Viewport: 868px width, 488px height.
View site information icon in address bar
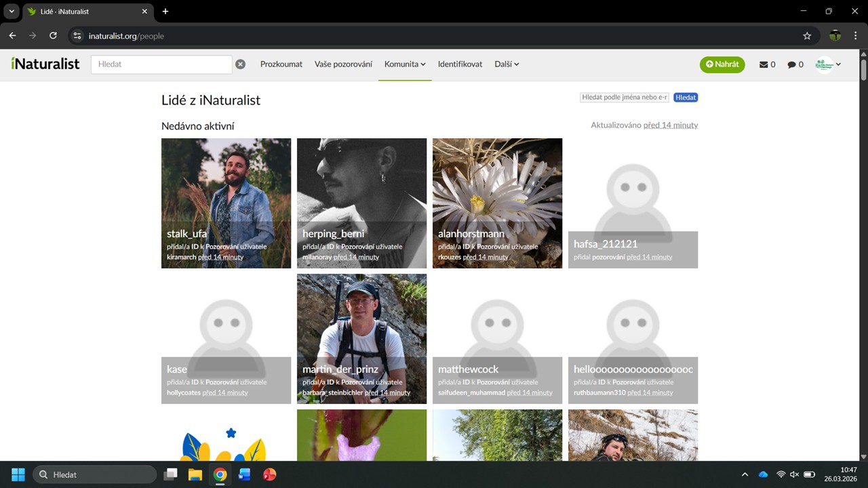click(x=77, y=36)
